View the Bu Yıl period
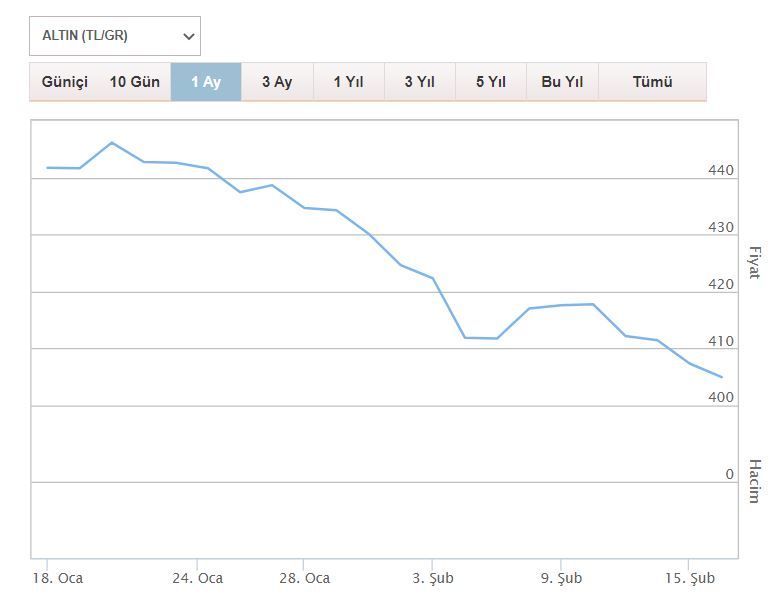 pyautogui.click(x=562, y=82)
